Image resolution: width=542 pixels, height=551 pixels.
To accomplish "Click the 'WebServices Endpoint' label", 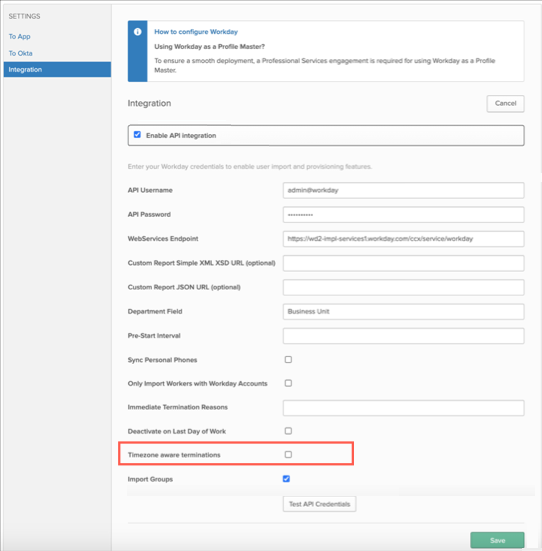I will pos(163,239).
